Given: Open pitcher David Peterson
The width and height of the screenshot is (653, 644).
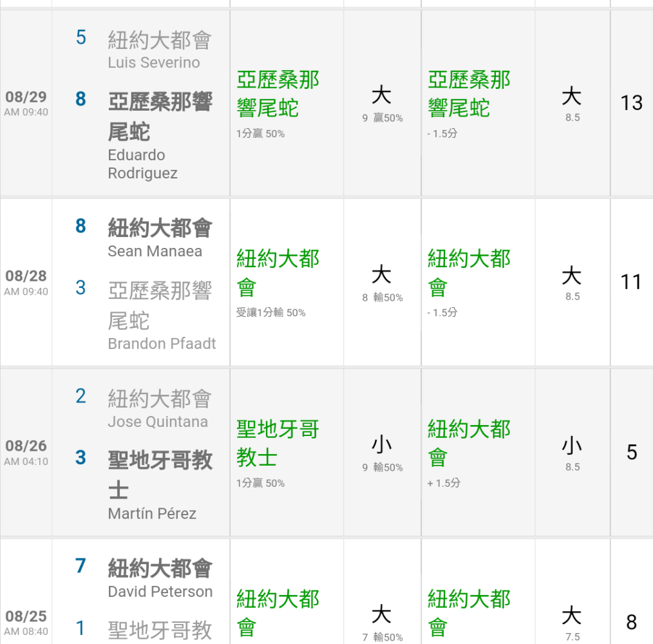Looking at the screenshot, I should click(160, 592).
